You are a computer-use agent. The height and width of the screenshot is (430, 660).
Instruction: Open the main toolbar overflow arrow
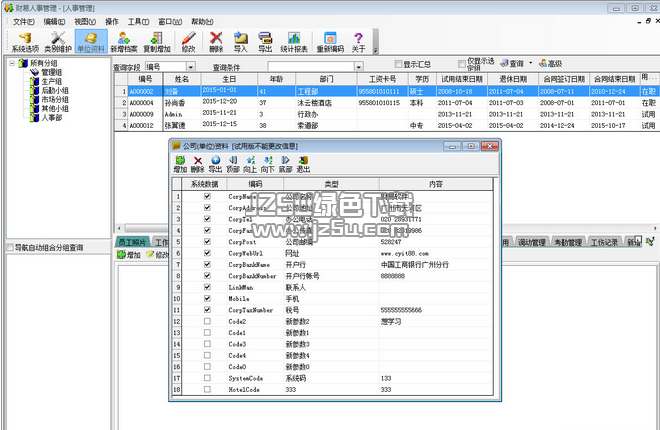coord(375,42)
